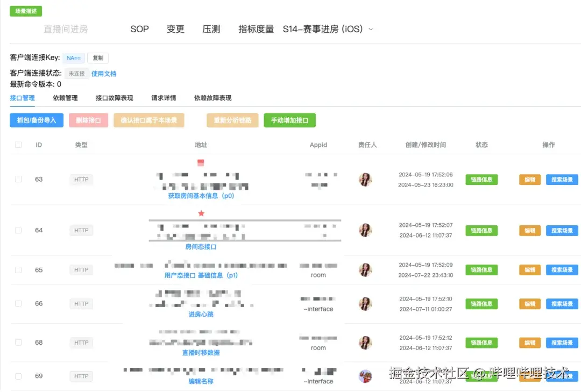
Task: Click the red marker icon above 获取房间基本信息
Action: click(x=201, y=162)
